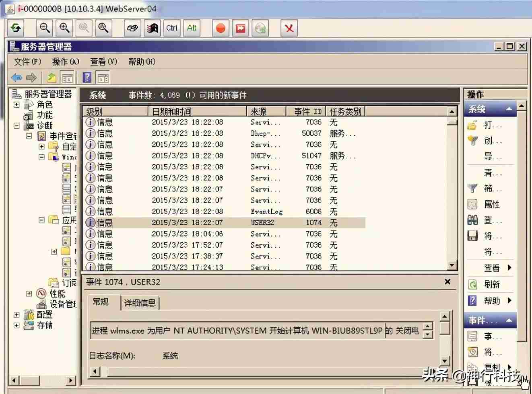The width and height of the screenshot is (532, 394).
Task: Expand the 配置 tree node
Action: (x=16, y=314)
